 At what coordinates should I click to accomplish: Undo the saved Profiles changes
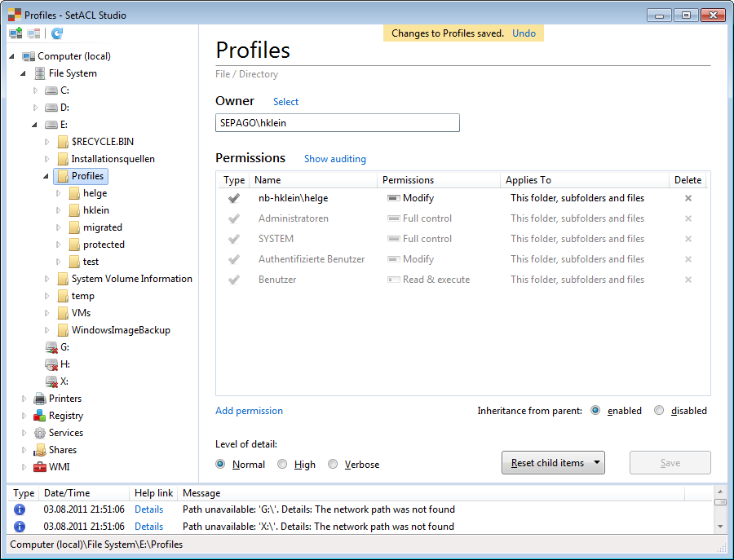pyautogui.click(x=524, y=33)
